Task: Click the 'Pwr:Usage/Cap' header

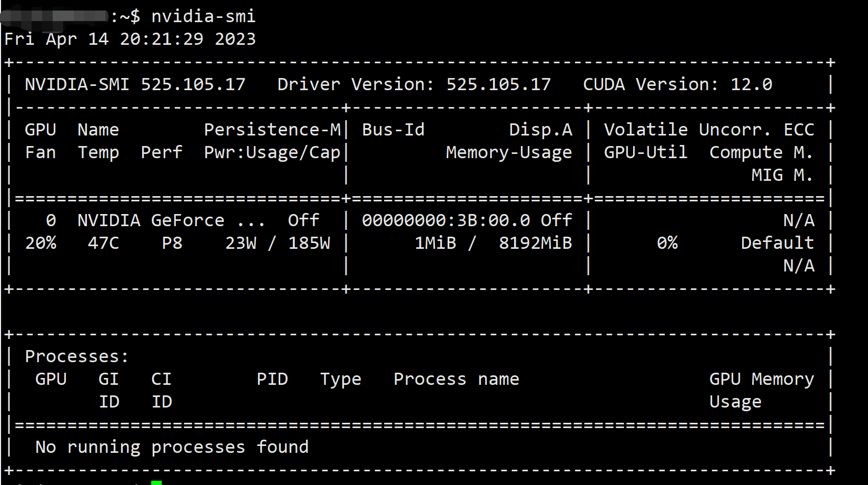Action: click(272, 153)
